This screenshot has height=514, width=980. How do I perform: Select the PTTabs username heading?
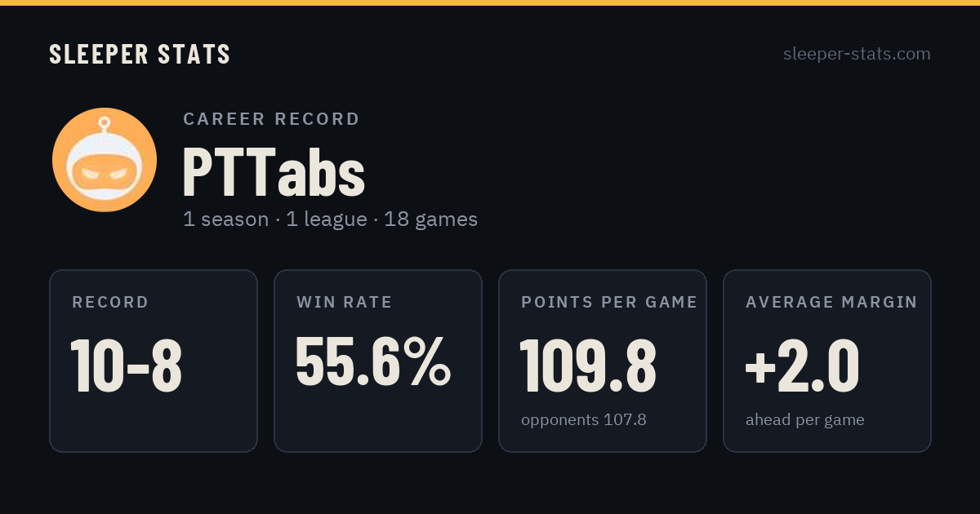click(x=274, y=171)
